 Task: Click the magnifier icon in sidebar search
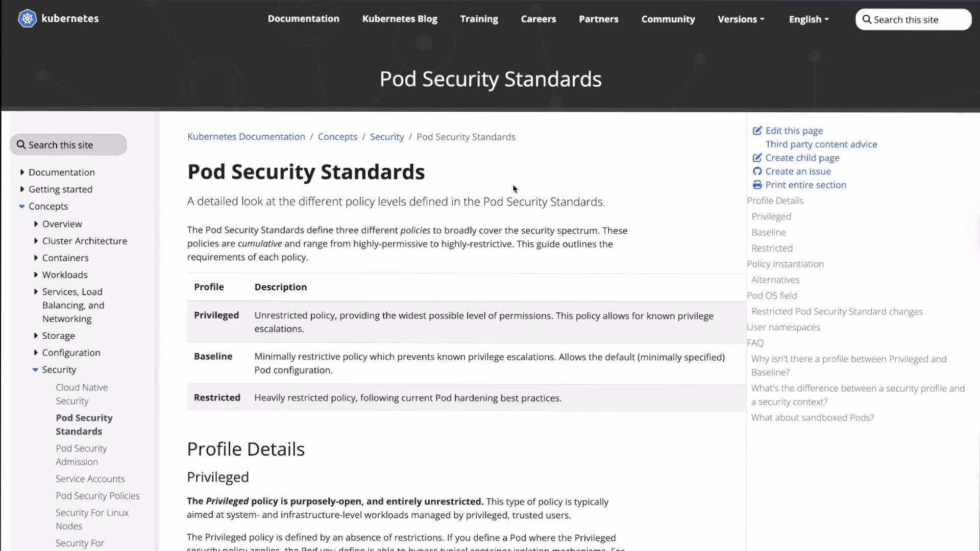21,145
